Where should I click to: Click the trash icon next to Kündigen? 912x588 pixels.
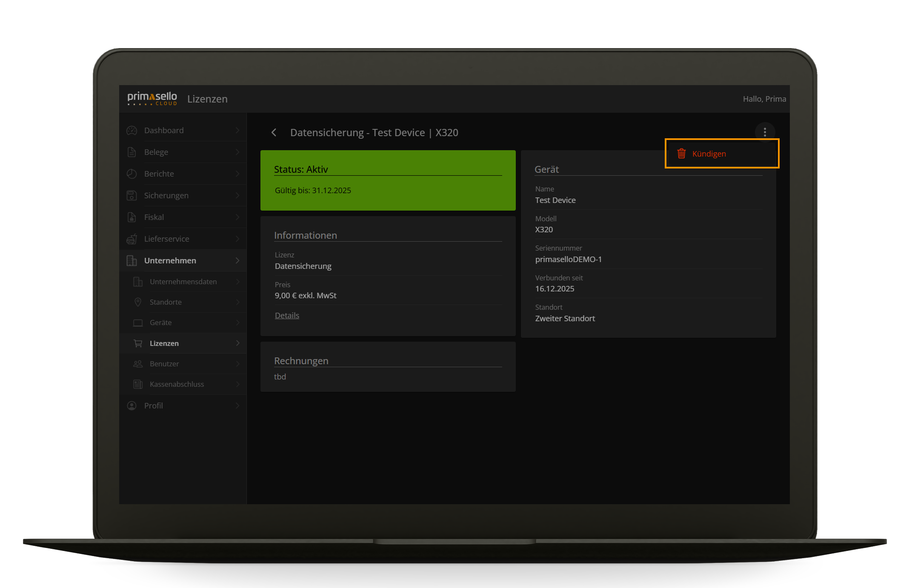[x=681, y=154]
